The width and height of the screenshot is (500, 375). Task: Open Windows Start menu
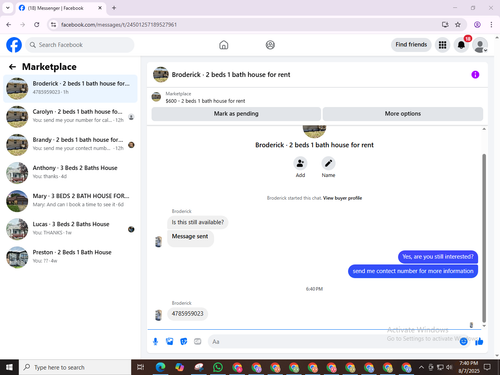[9, 367]
